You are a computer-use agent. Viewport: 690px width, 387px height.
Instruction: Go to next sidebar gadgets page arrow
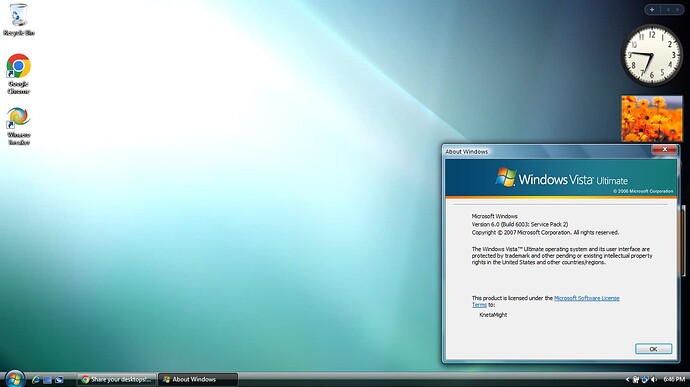677,10
